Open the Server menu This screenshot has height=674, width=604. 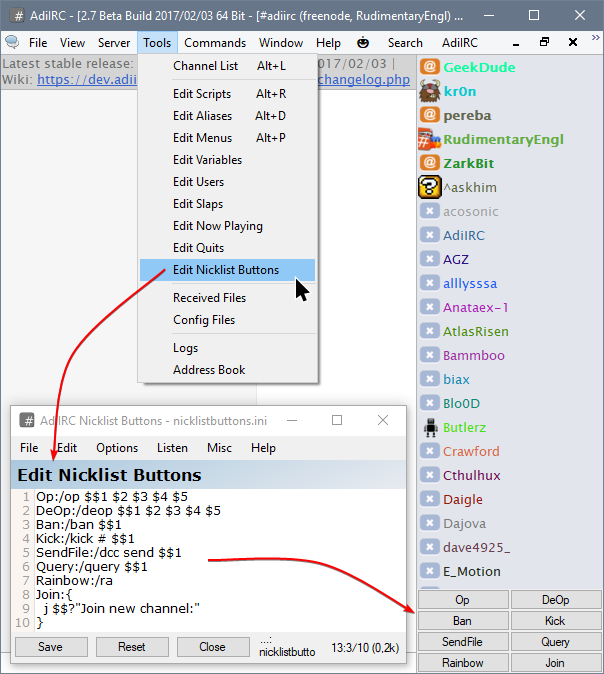point(114,43)
